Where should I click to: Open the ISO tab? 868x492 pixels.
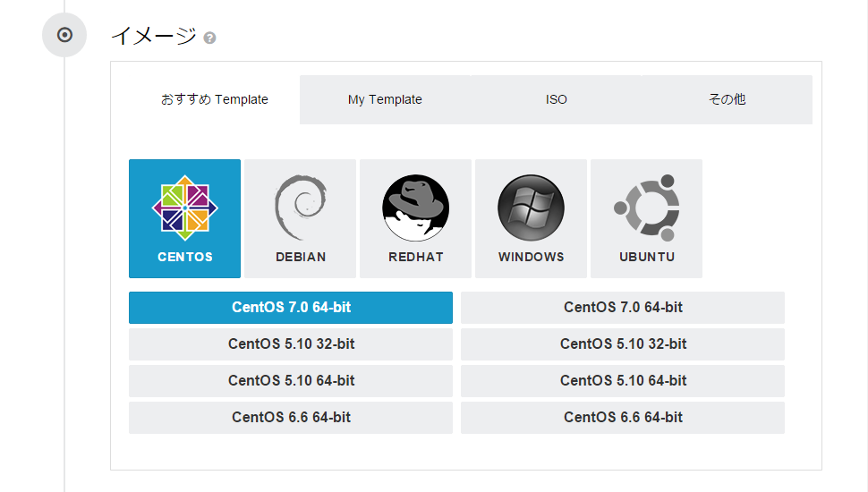point(557,99)
